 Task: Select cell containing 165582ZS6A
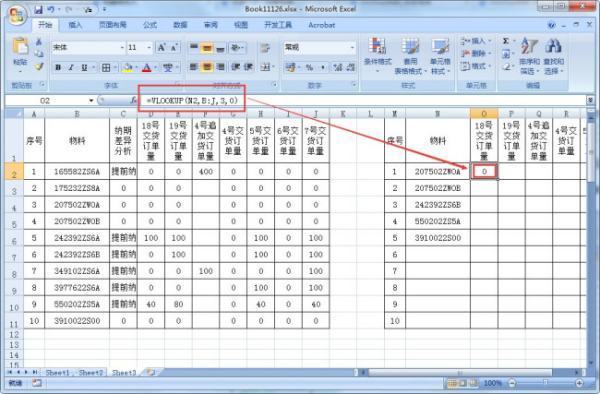[77, 171]
